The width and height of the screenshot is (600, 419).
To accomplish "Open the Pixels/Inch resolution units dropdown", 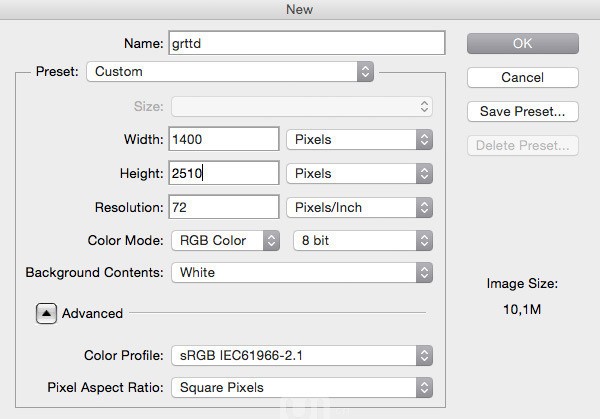I will click(x=359, y=207).
